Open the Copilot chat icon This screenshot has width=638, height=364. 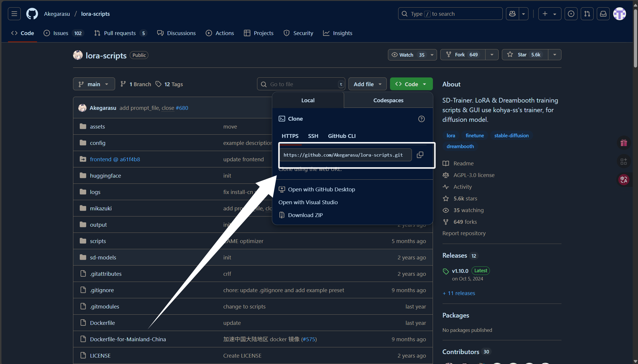click(x=512, y=14)
